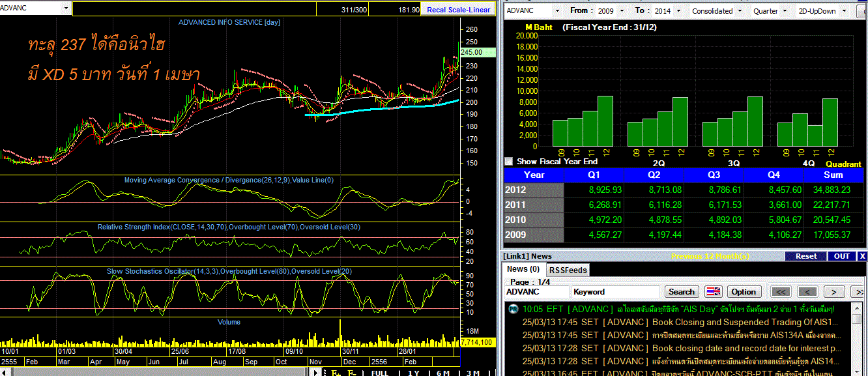This screenshot has height=376, width=868.
Task: Click the 3,661.00 Q4 2011 cell
Action: pyautogui.click(x=774, y=205)
